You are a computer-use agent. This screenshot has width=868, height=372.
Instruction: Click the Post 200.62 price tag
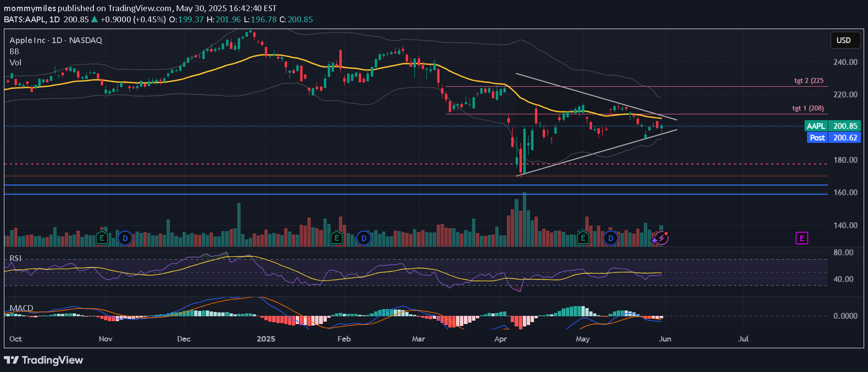point(834,138)
